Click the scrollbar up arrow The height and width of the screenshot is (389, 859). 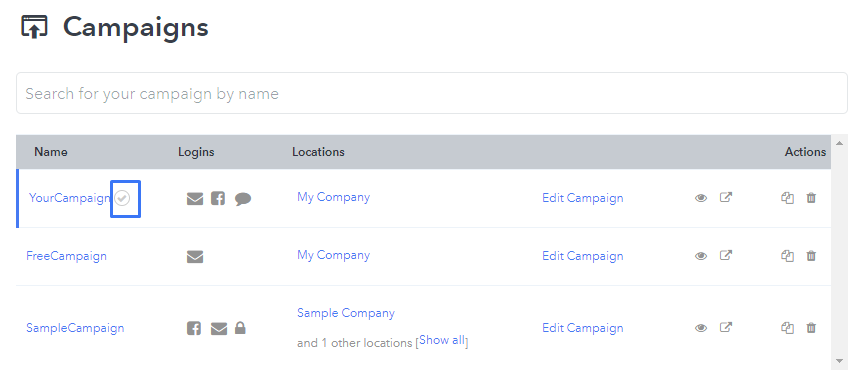(x=839, y=144)
